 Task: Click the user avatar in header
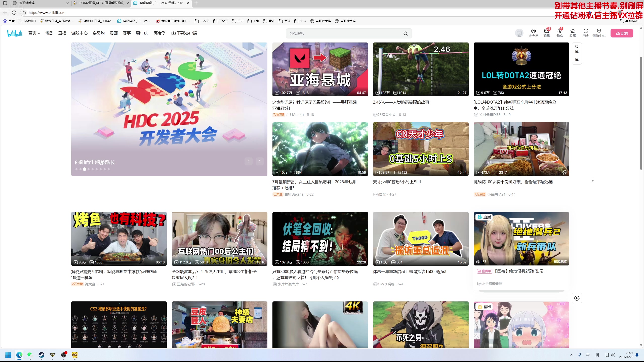pos(519,33)
